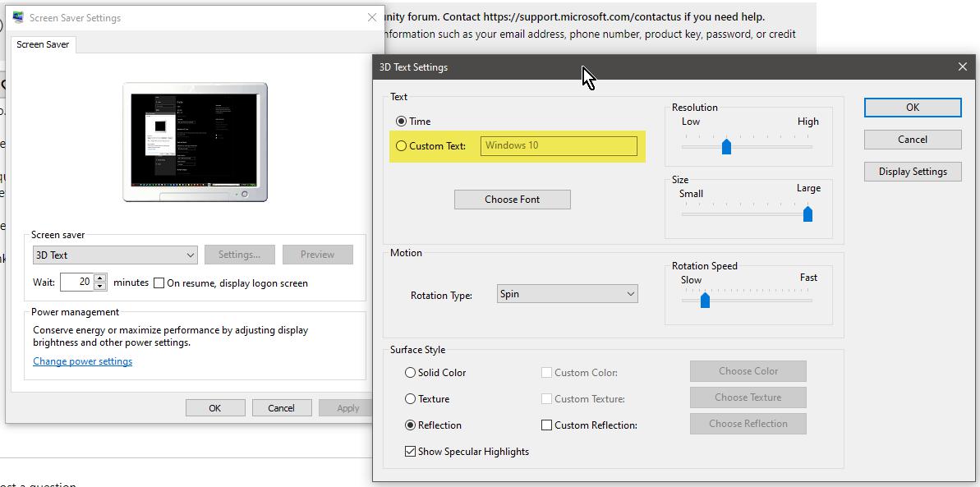Click the Resolution slider thumb
980x487 pixels.
click(726, 146)
